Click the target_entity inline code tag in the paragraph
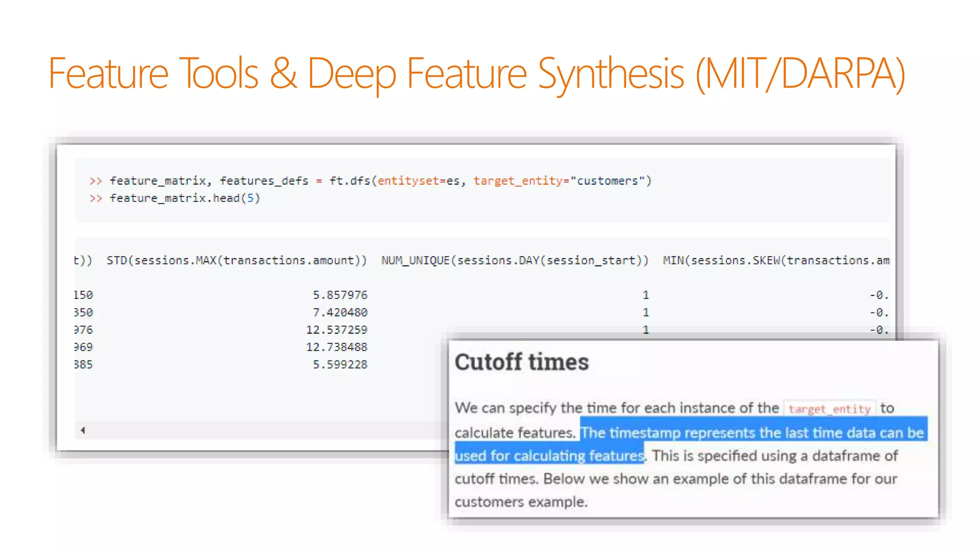Image resolution: width=980 pixels, height=551 pixels. coord(829,408)
